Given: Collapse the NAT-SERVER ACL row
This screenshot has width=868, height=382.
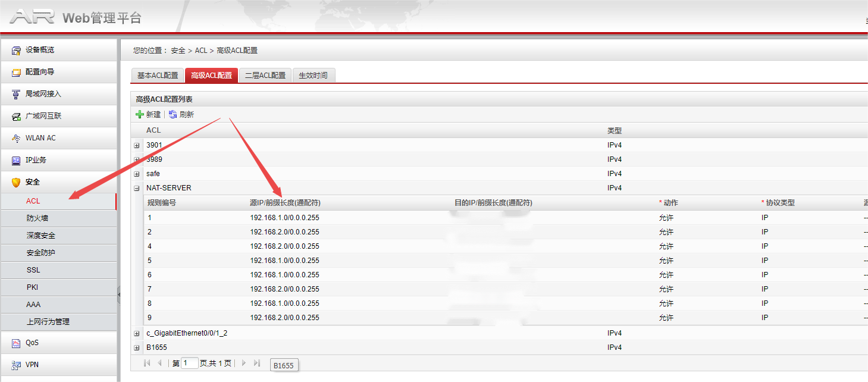Looking at the screenshot, I should click(x=137, y=188).
